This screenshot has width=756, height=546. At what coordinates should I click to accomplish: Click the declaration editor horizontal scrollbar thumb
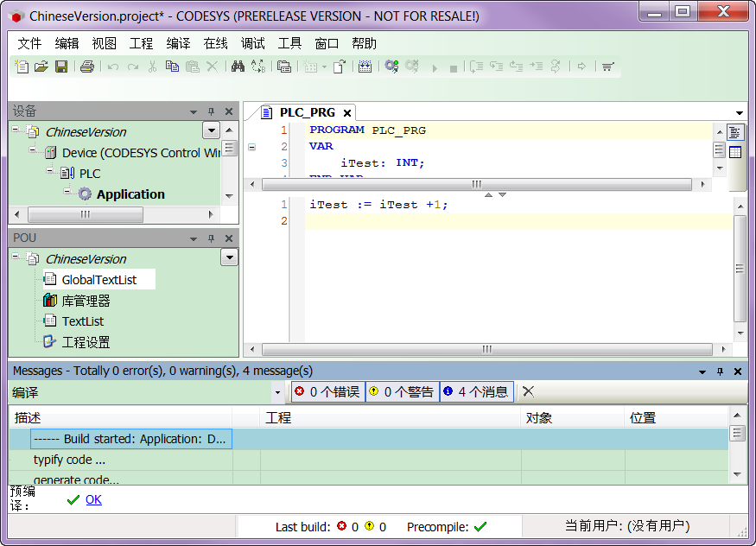coord(477,184)
